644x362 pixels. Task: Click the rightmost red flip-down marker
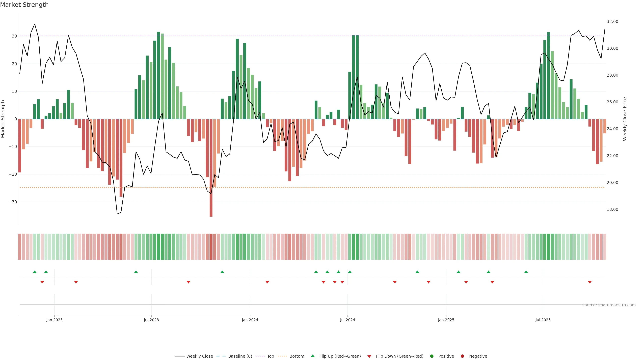[x=590, y=282]
